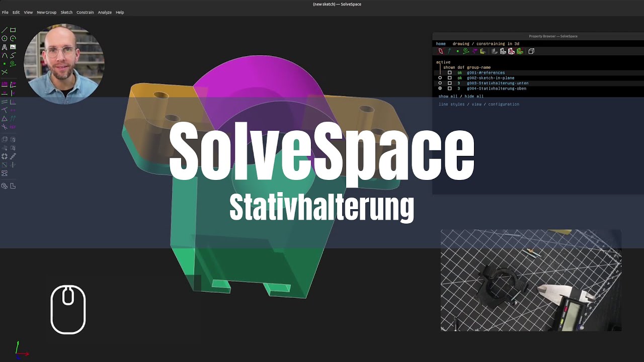
Task: Apply the vertical constraint
Action: pos(13,93)
